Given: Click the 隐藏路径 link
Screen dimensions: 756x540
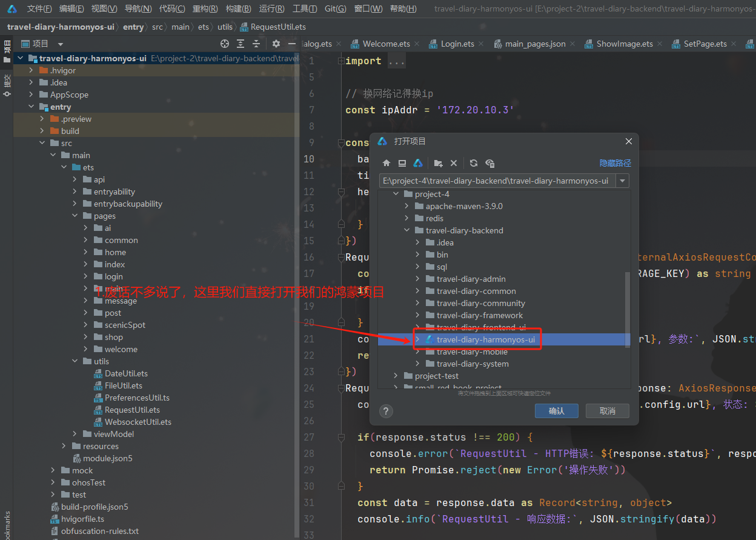Looking at the screenshot, I should pyautogui.click(x=615, y=163).
